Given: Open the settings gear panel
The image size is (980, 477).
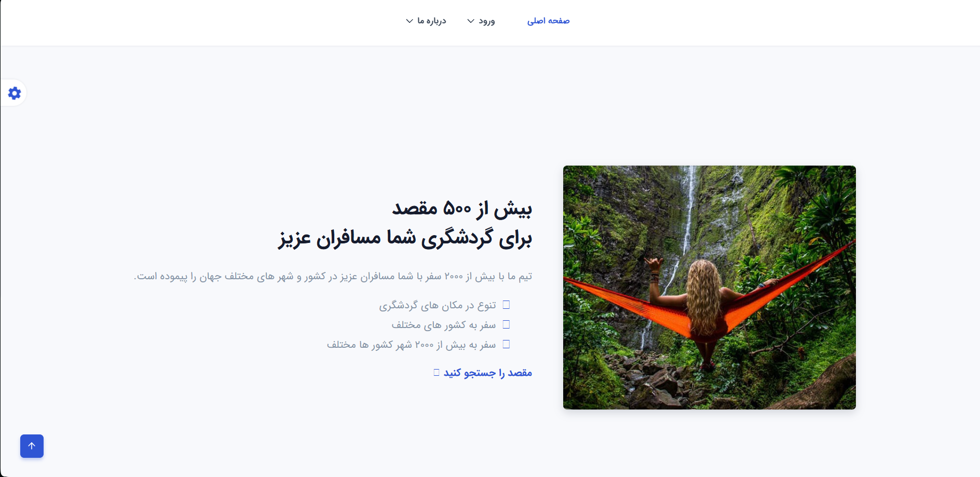Looking at the screenshot, I should 15,93.
